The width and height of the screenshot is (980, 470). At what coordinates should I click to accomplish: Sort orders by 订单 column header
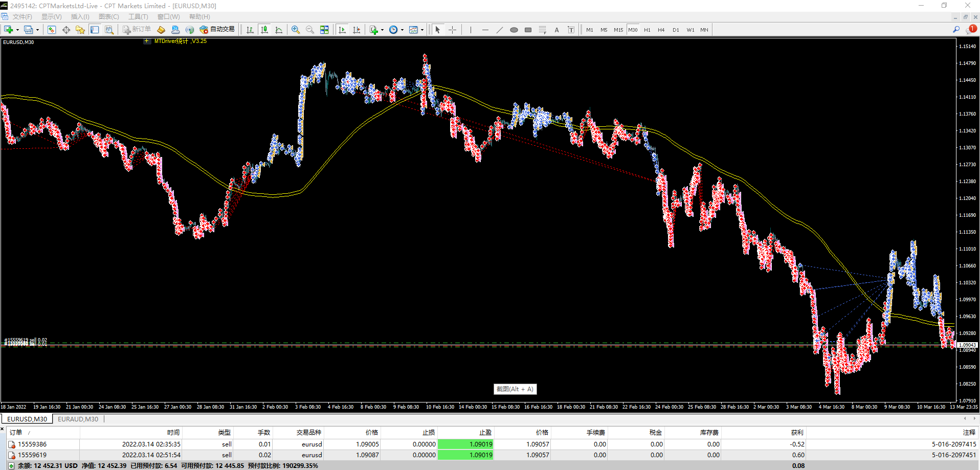43,433
